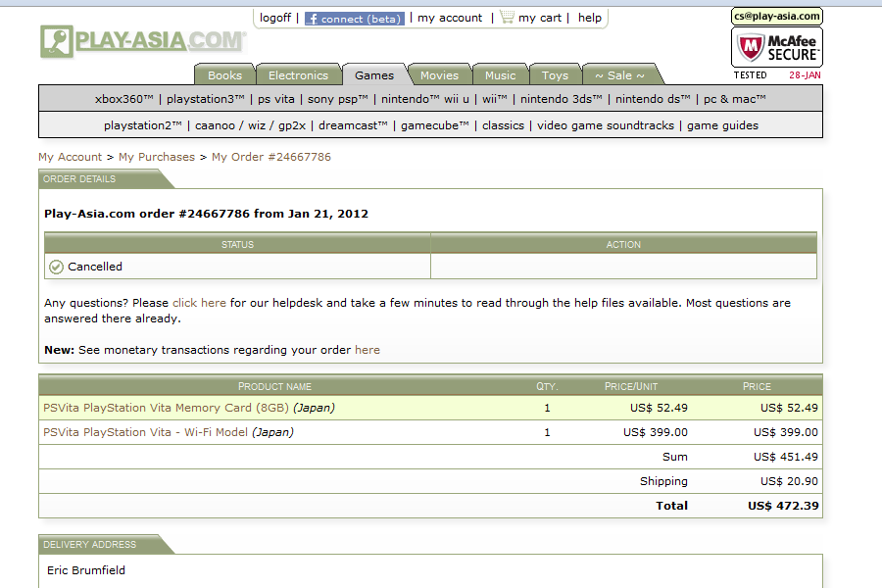Image resolution: width=882 pixels, height=588 pixels.
Task: Open the ~ Sale ~ tab
Action: (x=619, y=74)
